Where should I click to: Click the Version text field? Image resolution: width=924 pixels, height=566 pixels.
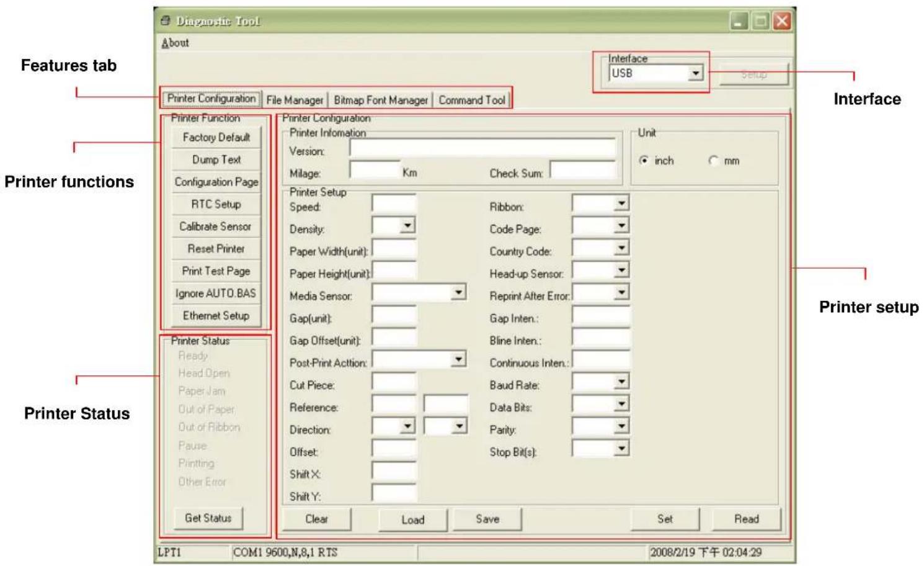(482, 148)
